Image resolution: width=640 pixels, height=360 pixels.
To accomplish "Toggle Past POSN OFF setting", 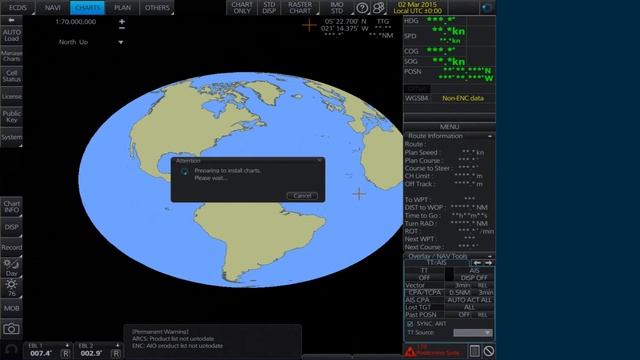I will click(464, 315).
